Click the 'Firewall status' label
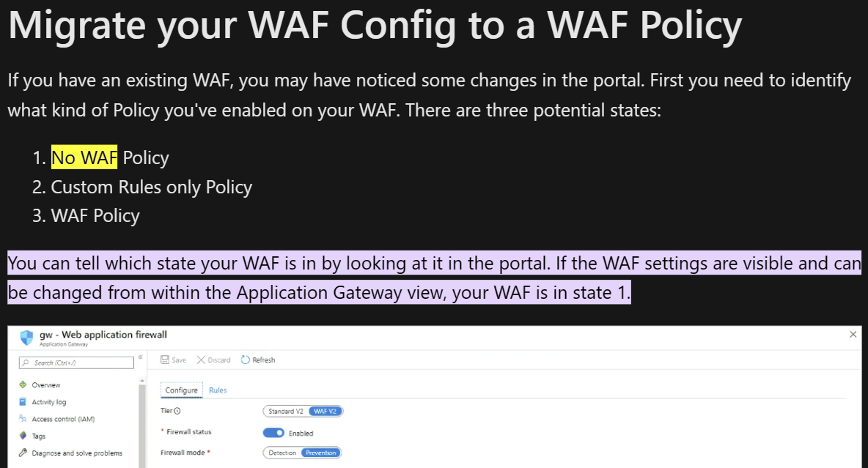868x468 pixels. click(x=188, y=432)
